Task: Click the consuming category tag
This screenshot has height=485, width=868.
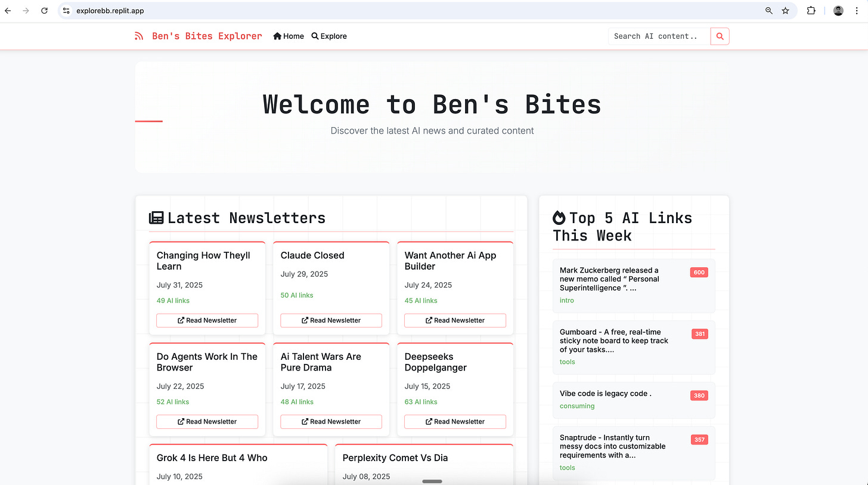Action: (x=577, y=406)
